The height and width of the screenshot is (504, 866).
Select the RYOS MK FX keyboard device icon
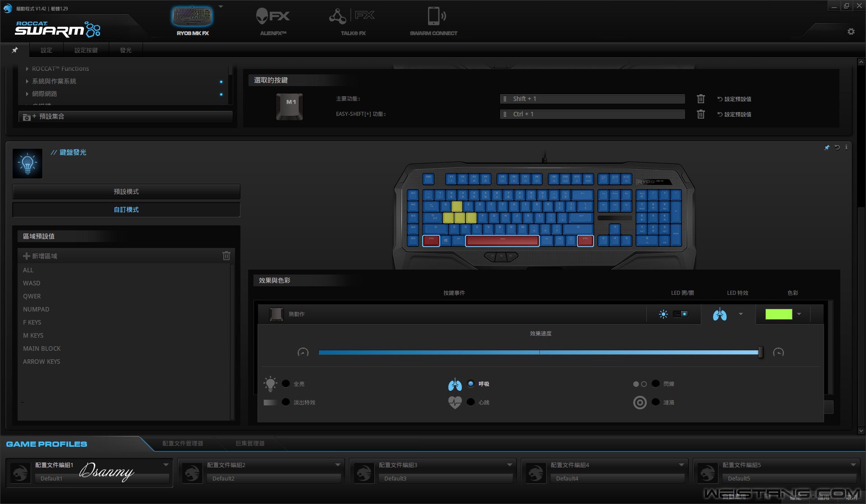tap(192, 17)
